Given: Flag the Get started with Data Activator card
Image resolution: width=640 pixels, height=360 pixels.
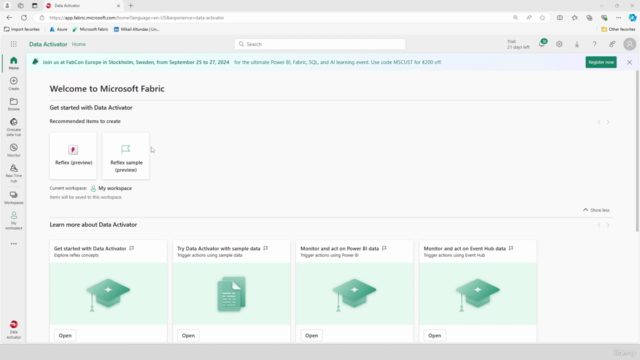Looking at the screenshot, I should click(131, 248).
